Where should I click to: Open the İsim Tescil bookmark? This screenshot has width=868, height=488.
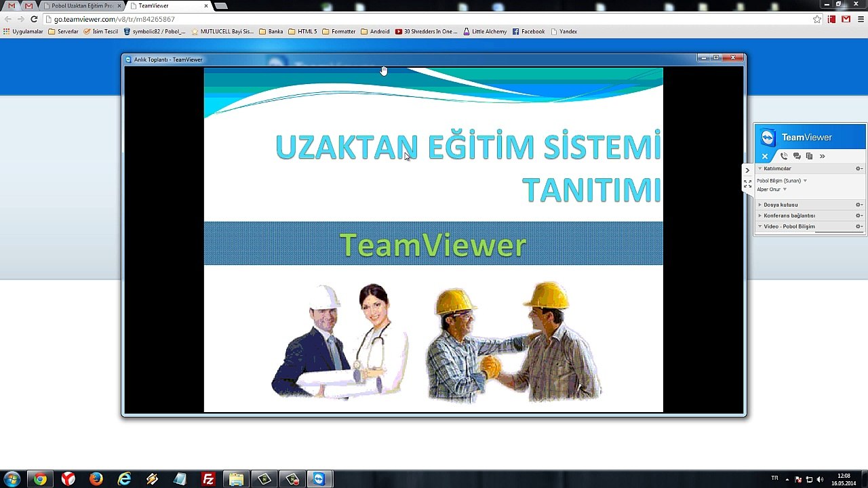(100, 31)
